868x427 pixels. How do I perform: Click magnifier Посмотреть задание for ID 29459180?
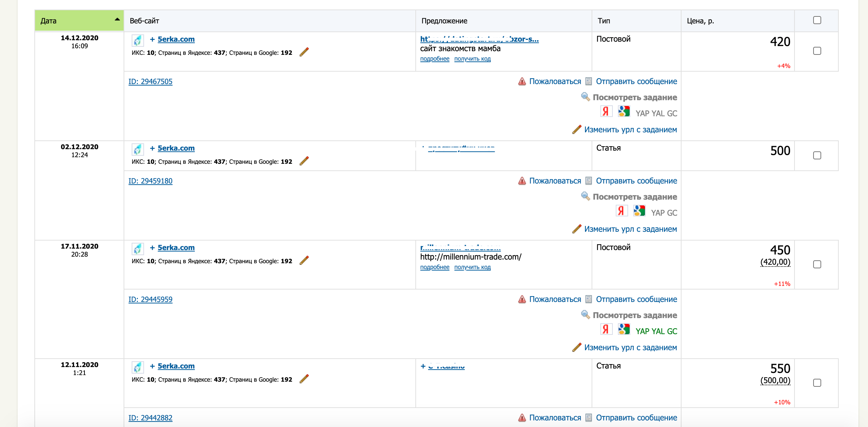point(585,196)
